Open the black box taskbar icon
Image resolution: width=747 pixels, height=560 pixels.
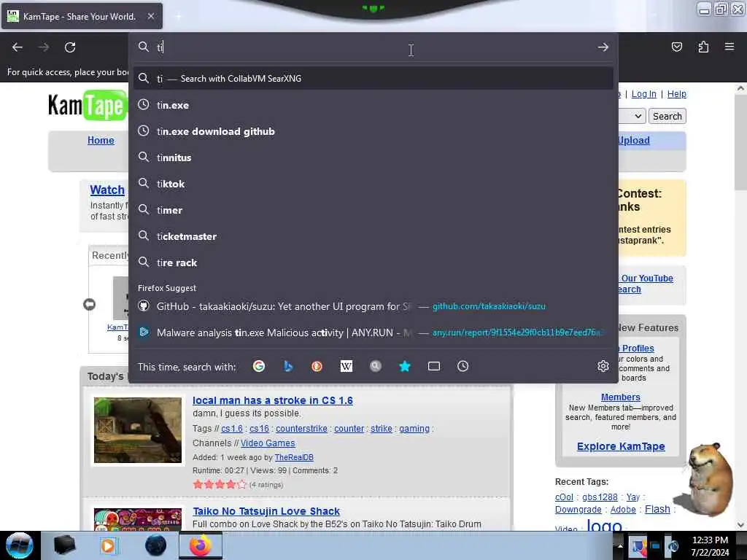coord(64,545)
